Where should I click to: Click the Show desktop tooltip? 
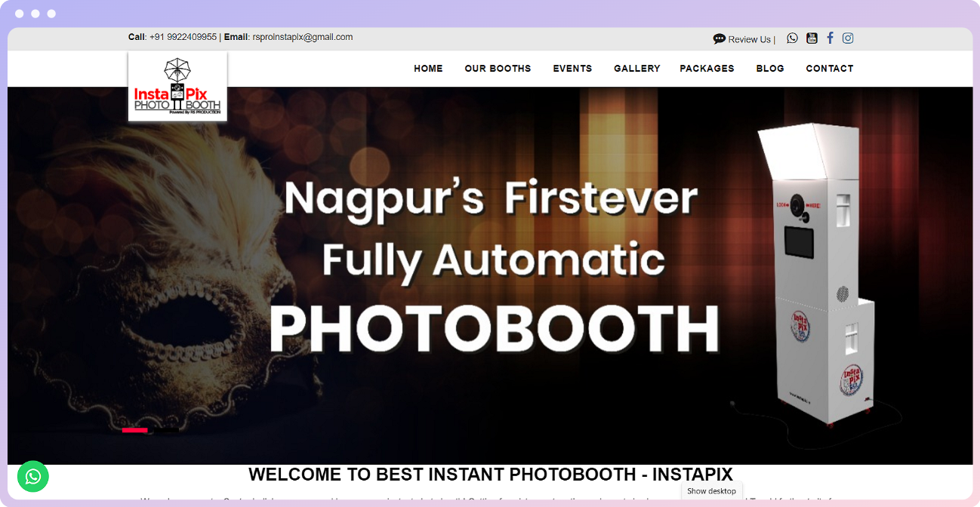click(711, 491)
